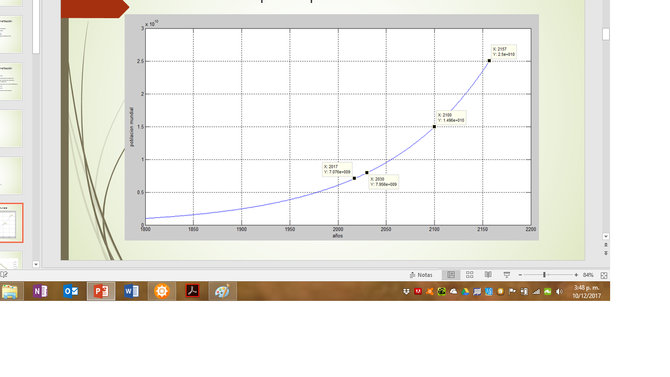Open Word from taskbar
This screenshot has width=670, height=377.
132,292
